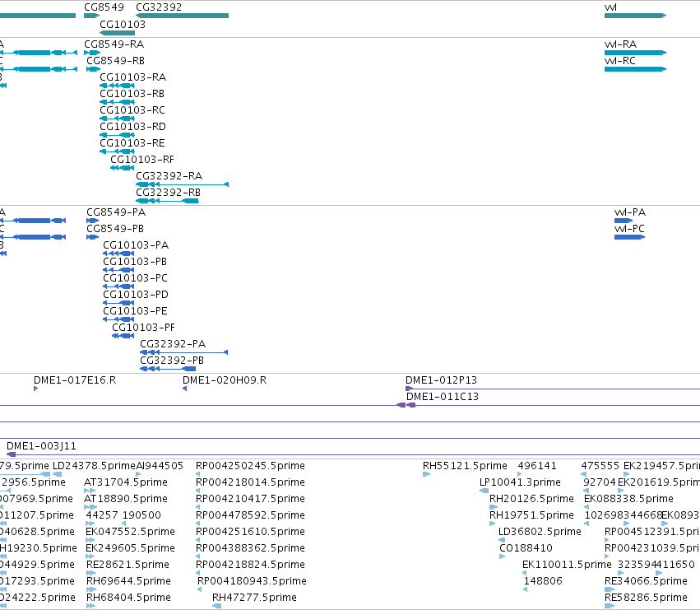The image size is (700, 610).
Task: Select BAC end DME1-017E16.R
Action: tap(75, 380)
